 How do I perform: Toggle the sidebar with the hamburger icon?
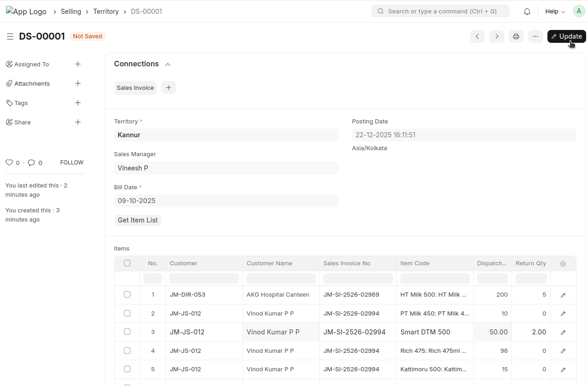tap(10, 36)
